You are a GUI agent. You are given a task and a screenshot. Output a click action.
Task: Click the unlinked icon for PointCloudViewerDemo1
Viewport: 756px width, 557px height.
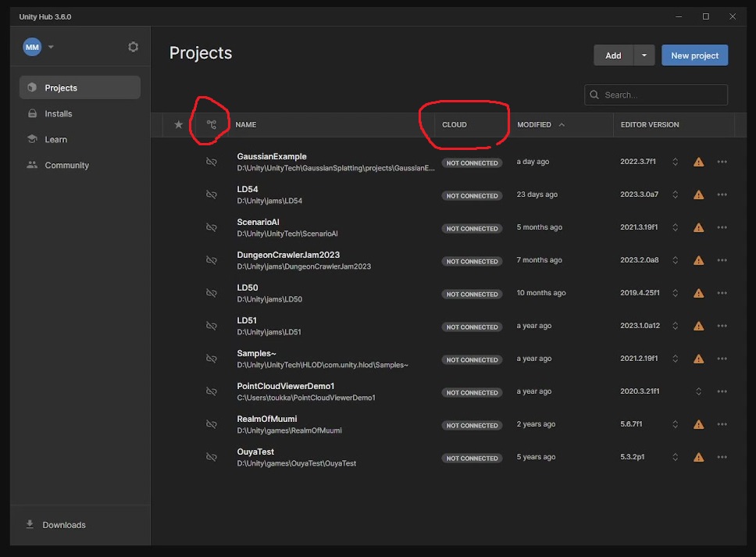(211, 391)
